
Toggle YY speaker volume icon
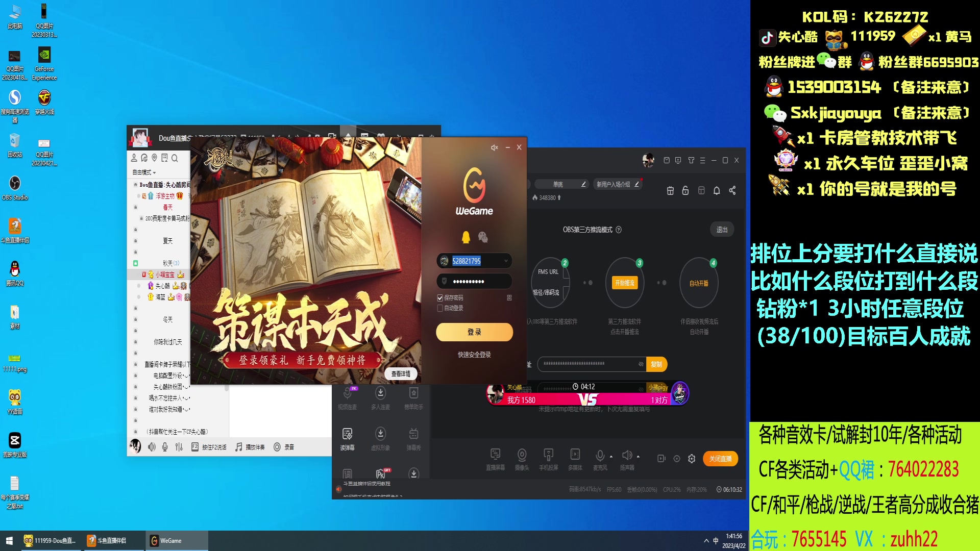tap(152, 447)
